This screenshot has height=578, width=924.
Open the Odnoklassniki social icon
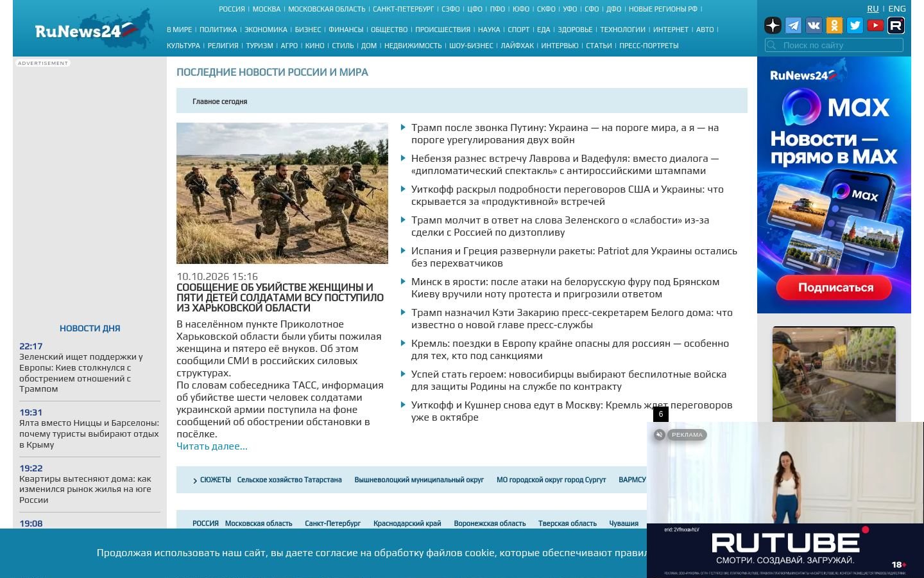(x=834, y=25)
